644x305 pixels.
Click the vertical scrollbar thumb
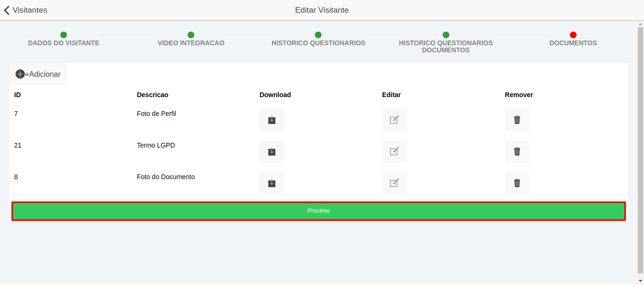point(640,151)
